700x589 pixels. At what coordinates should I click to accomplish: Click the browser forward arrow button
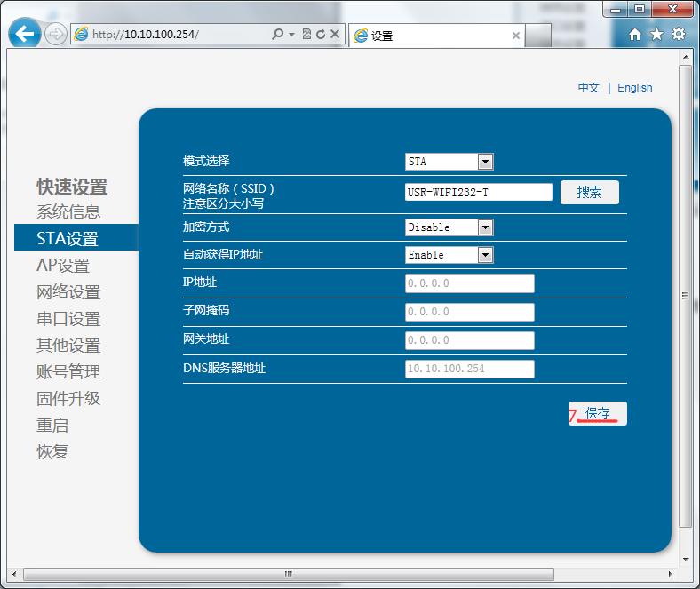(55, 35)
